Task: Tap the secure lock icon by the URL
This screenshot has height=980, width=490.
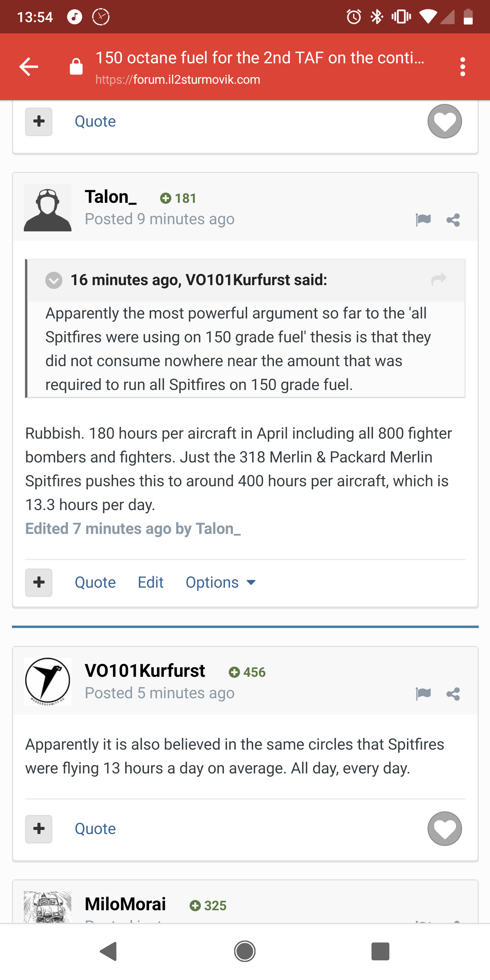Action: click(76, 67)
